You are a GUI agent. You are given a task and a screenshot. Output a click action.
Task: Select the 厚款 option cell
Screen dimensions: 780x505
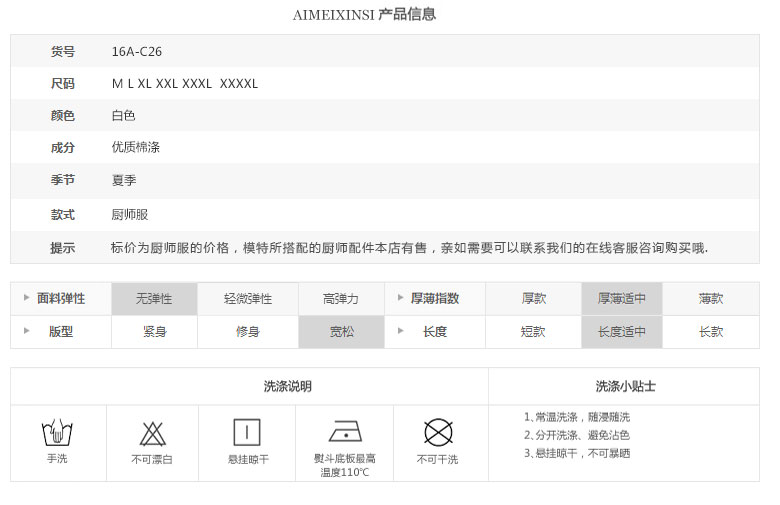click(533, 299)
